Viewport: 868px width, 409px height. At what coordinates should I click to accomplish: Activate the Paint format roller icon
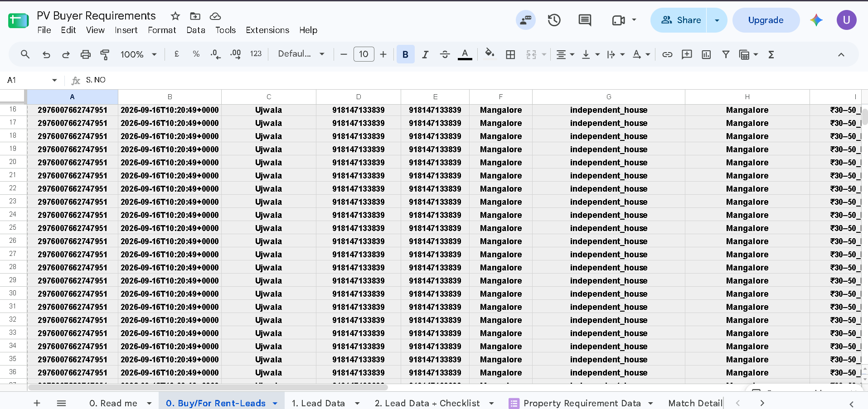point(105,54)
